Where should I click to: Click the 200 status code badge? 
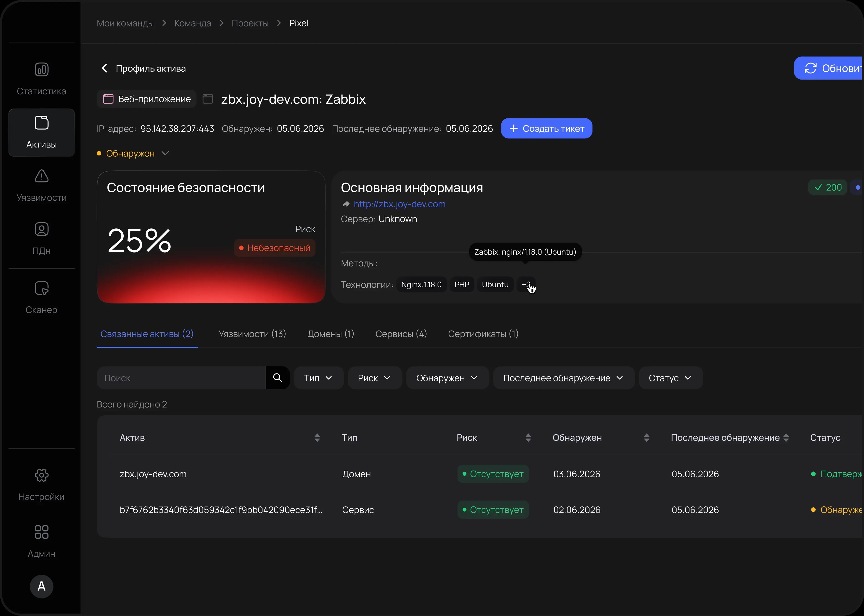pos(828,187)
